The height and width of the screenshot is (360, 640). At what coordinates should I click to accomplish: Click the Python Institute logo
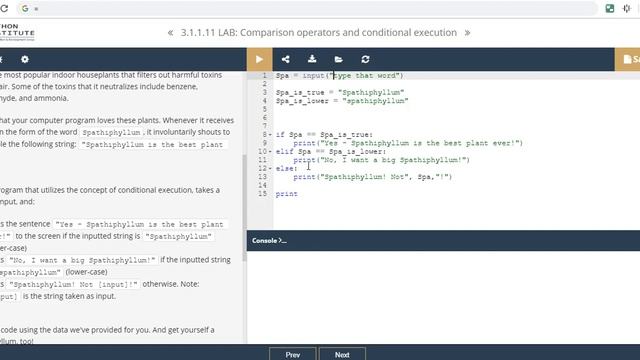(x=17, y=32)
